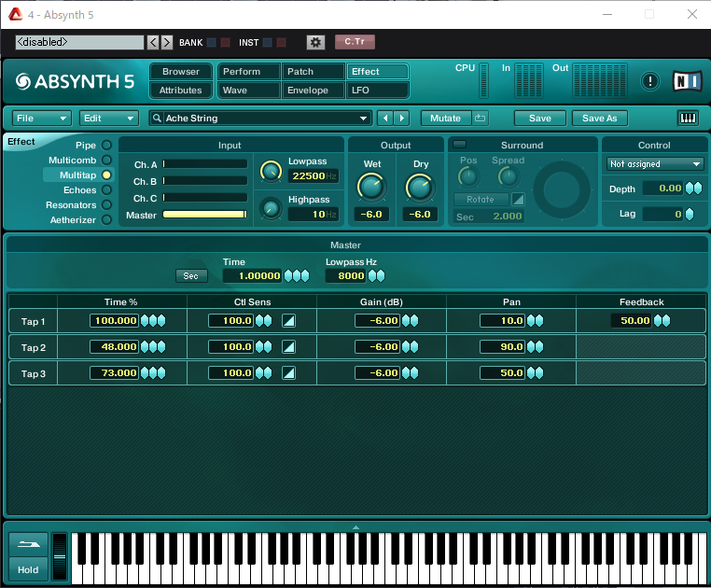Click the keyboard sustain pedal icon above Hold
Screen dimensions: 711x588
coord(29,544)
